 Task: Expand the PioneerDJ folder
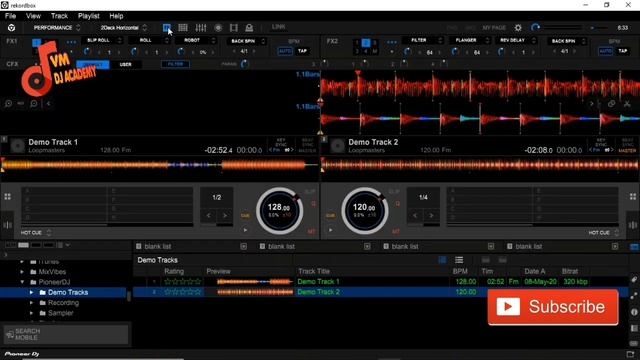[x=22, y=282]
